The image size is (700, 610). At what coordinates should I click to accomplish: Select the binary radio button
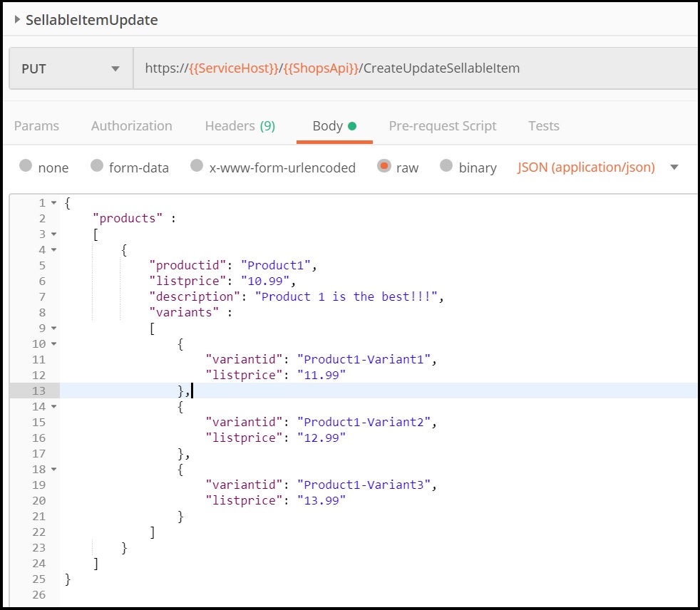446,165
